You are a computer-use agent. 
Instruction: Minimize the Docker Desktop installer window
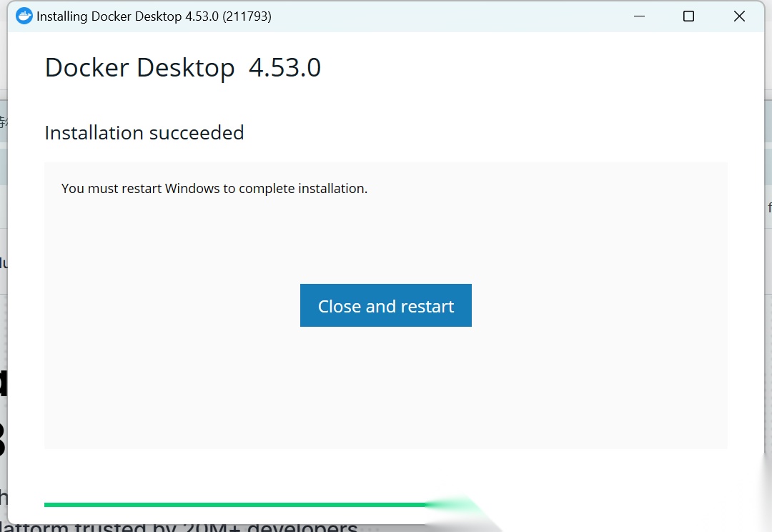pos(639,16)
